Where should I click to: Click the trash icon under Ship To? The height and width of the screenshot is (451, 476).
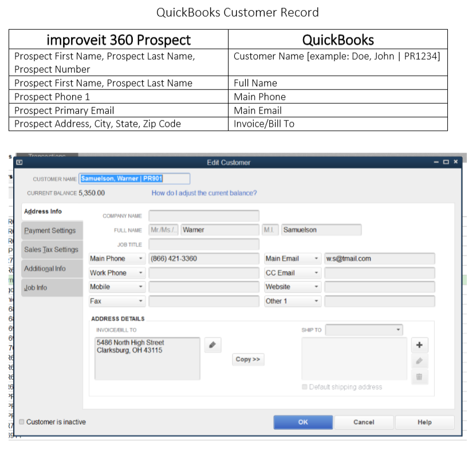[x=419, y=377]
